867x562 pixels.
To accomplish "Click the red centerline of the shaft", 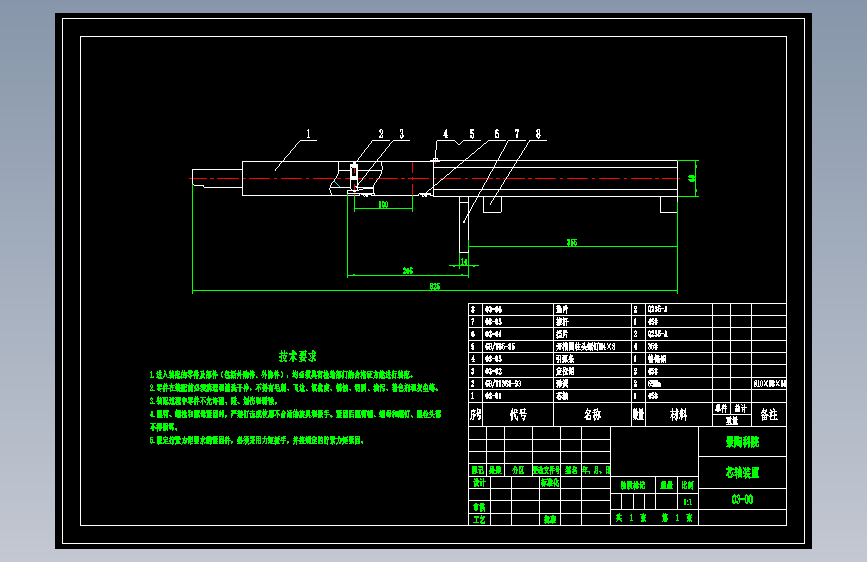I will [x=435, y=178].
